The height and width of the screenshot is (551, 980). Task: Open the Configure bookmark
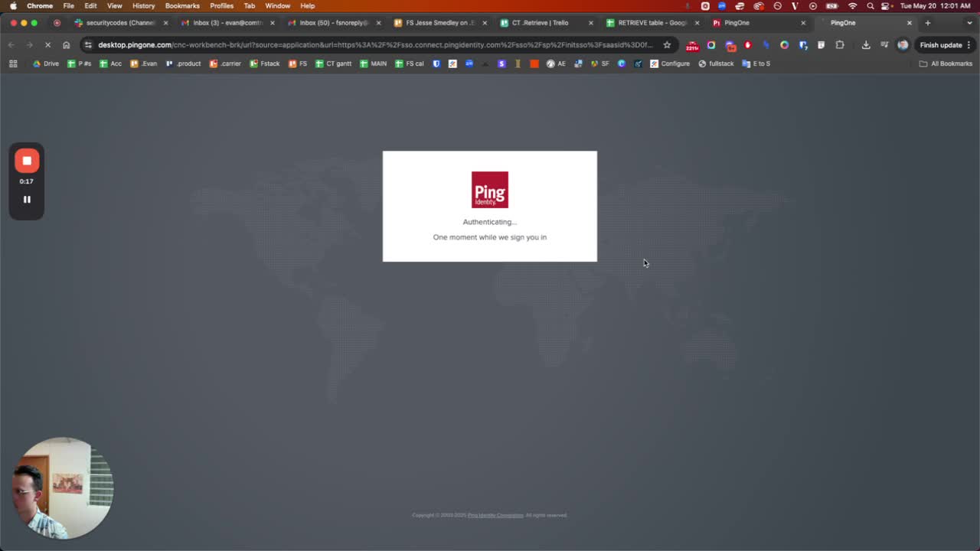pos(670,64)
